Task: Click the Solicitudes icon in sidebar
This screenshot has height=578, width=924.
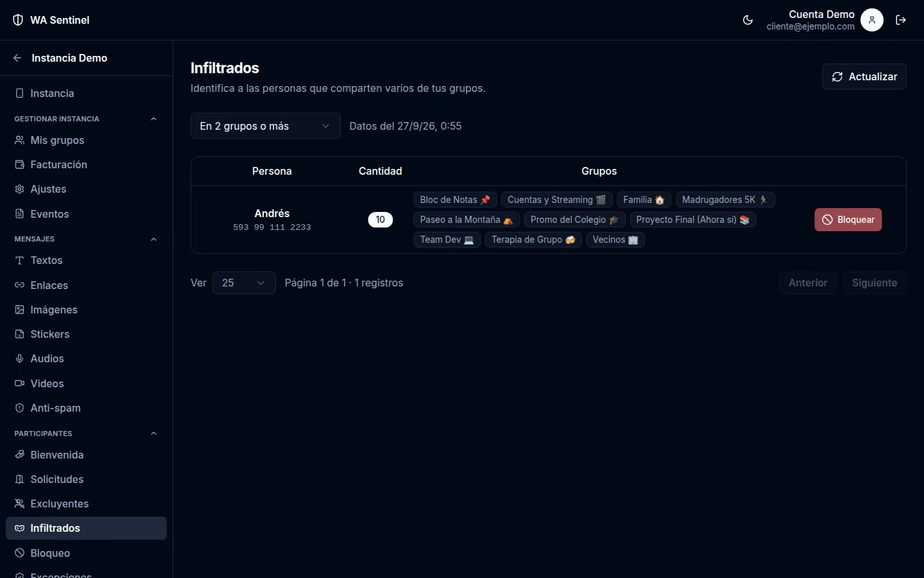Action: point(19,479)
